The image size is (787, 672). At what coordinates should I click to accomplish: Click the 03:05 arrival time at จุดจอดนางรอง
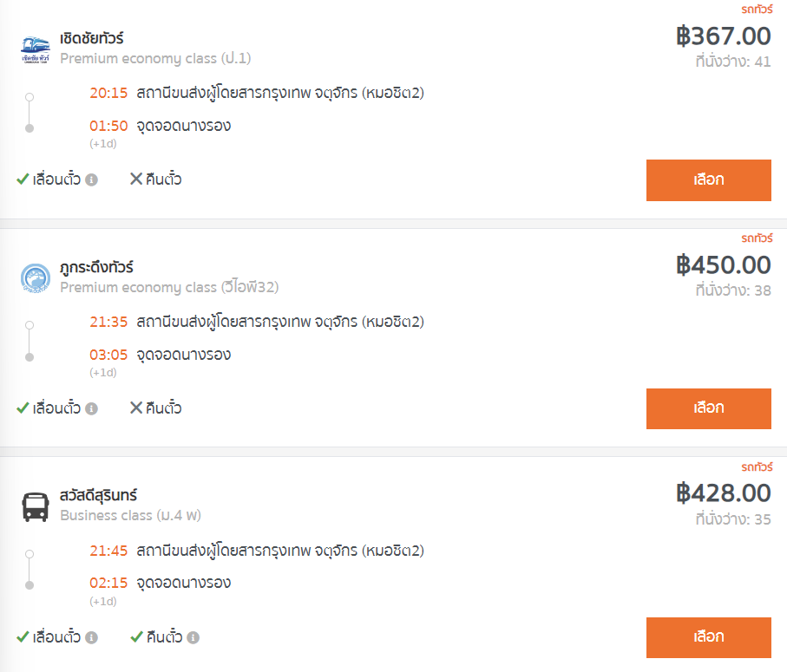[108, 355]
